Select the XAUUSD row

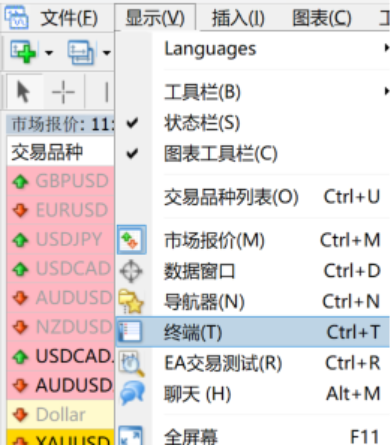pyautogui.click(x=60, y=438)
